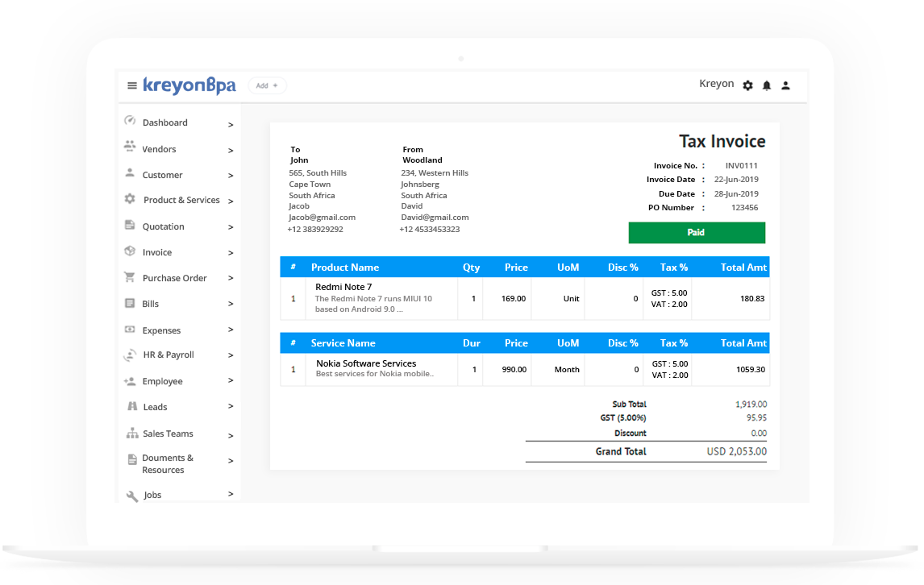Click the Leads binoculars icon
The image size is (924, 585).
[132, 407]
